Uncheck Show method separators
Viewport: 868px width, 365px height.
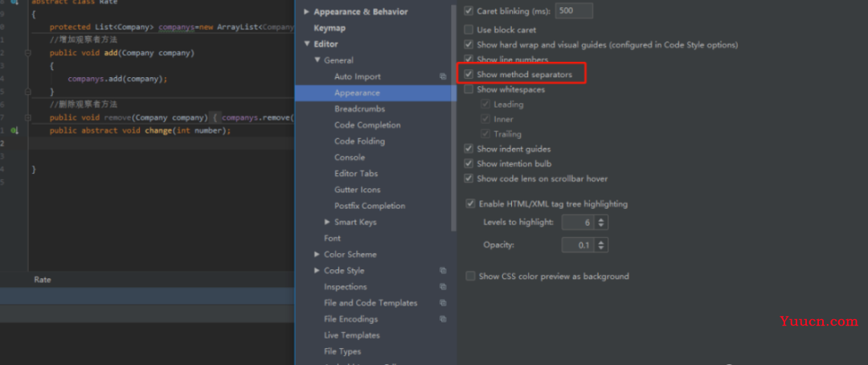[x=469, y=74]
